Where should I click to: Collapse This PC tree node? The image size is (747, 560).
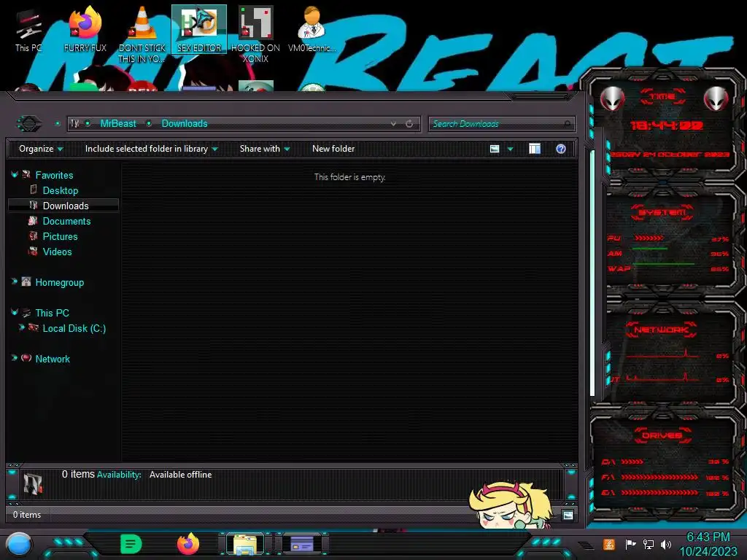coord(15,313)
